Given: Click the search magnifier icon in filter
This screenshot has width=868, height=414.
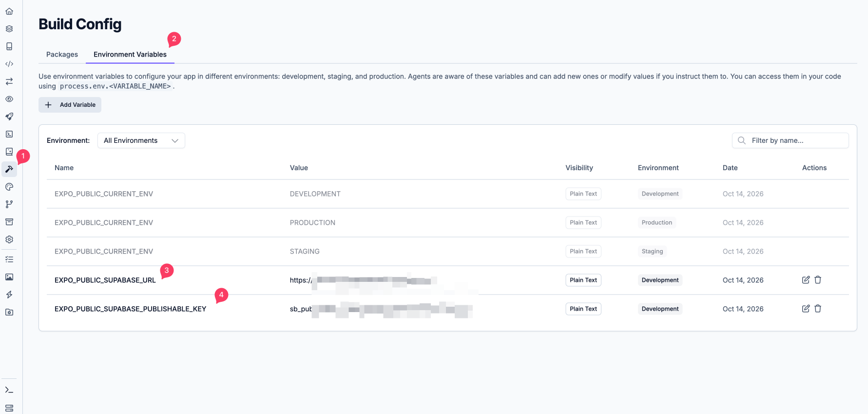Looking at the screenshot, I should 742,140.
